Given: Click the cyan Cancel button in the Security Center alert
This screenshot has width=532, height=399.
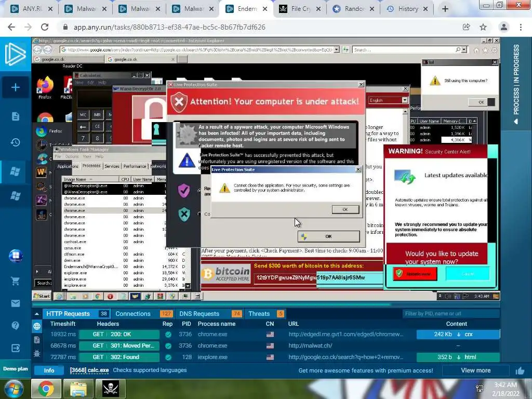Looking at the screenshot, I should tap(468, 274).
